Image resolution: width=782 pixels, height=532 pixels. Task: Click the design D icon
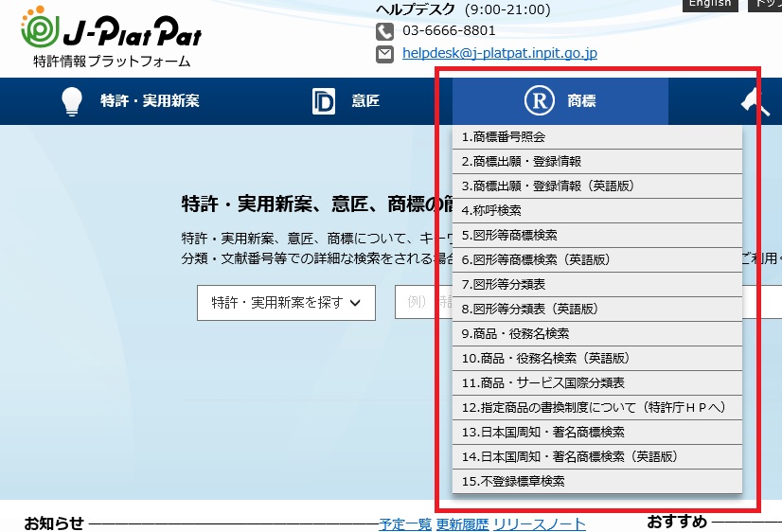click(324, 101)
